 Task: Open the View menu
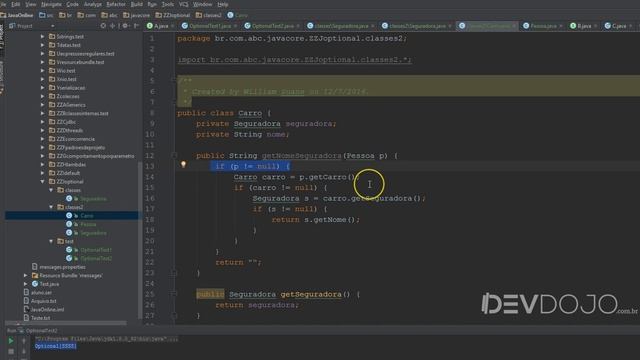[x=31, y=4]
